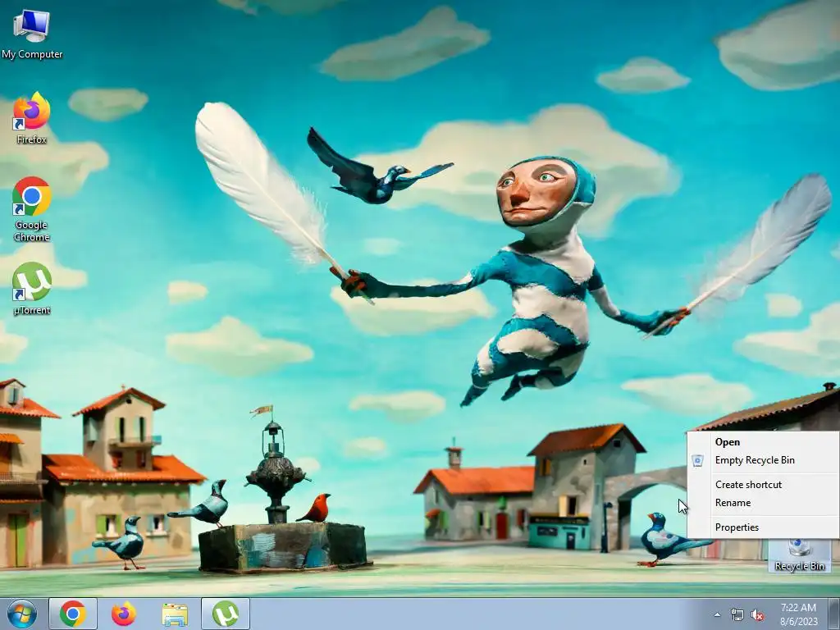
Task: Open Chrome from the taskbar
Action: point(73,614)
